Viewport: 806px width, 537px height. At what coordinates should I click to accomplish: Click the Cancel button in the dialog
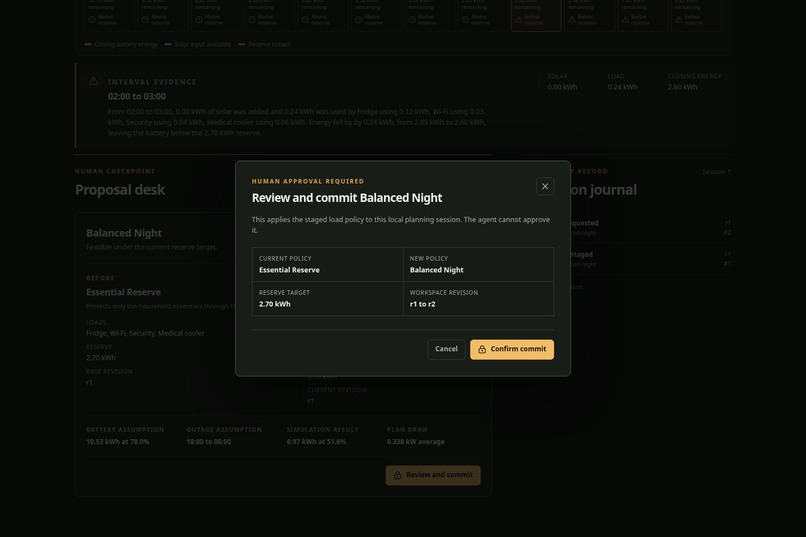446,349
